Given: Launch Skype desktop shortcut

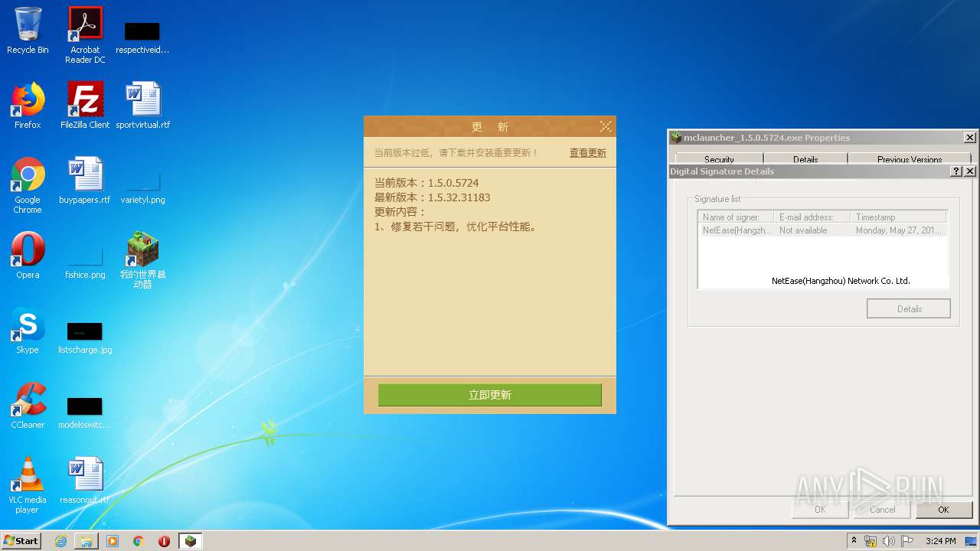Looking at the screenshot, I should click(28, 331).
